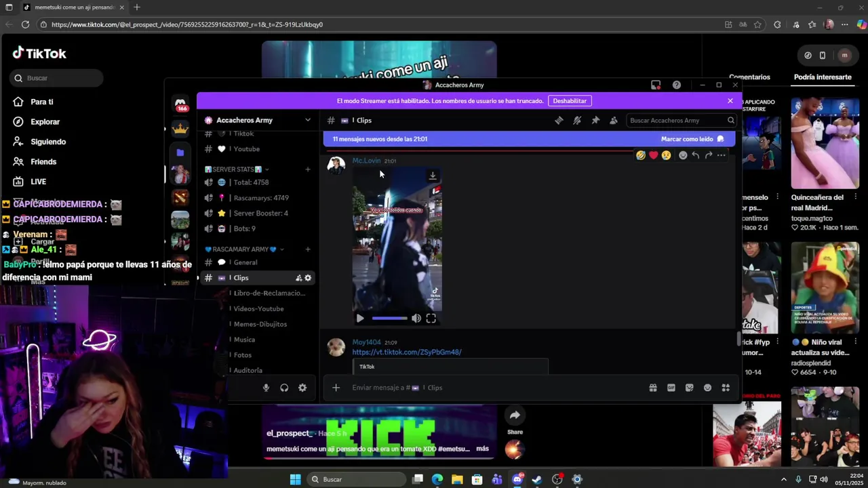Toggle Discord headphones deafen
The width and height of the screenshot is (868, 488).
click(x=284, y=388)
